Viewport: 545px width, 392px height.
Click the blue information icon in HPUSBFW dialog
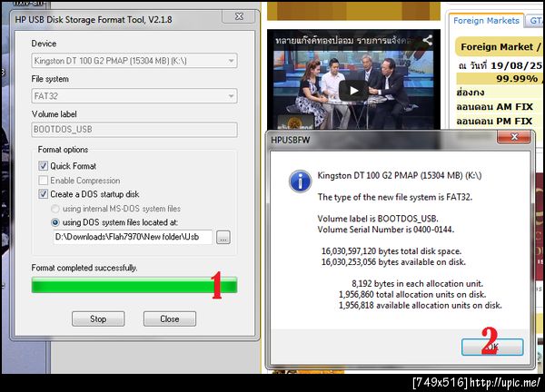[x=300, y=181]
